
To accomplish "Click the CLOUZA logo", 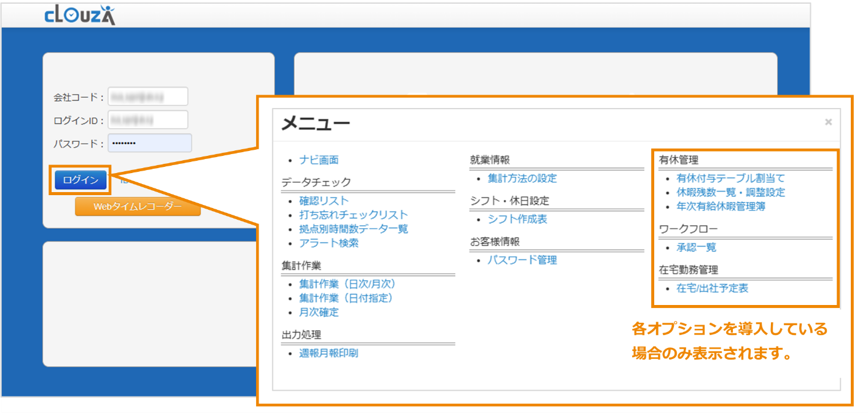I will click(80, 15).
